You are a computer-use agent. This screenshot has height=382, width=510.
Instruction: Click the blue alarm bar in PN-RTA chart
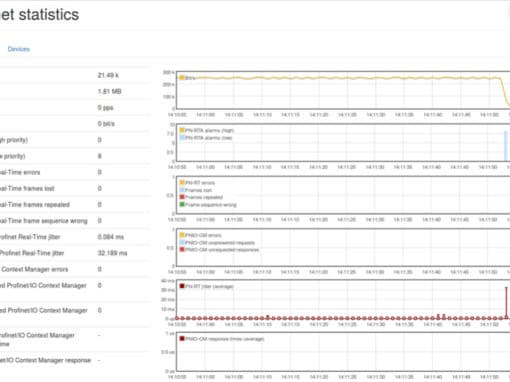(506, 146)
